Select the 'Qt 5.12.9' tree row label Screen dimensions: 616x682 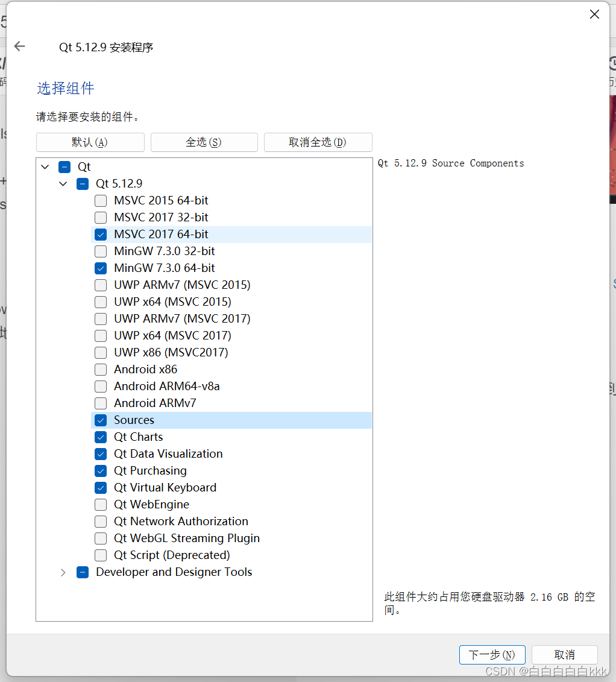pos(119,183)
